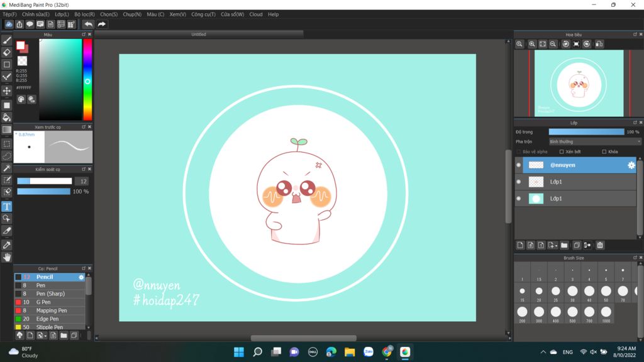Image resolution: width=644 pixels, height=362 pixels.
Task: Click the delete layer trash icon
Action: tap(599, 245)
